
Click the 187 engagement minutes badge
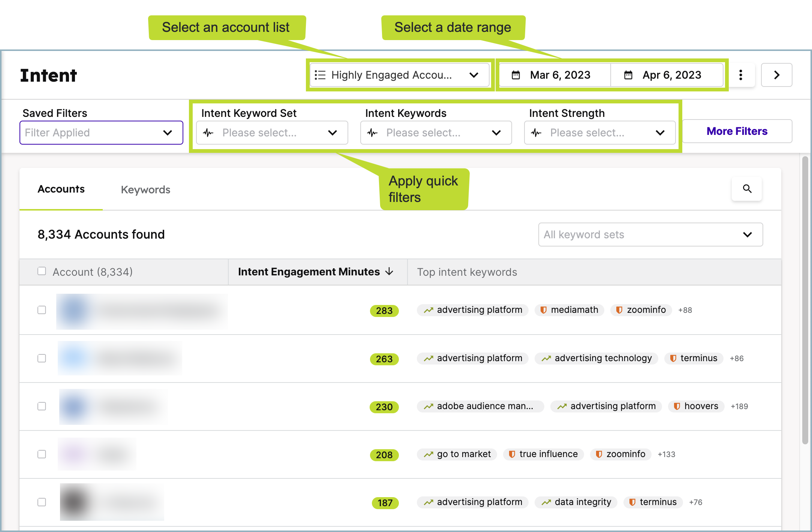[385, 503]
